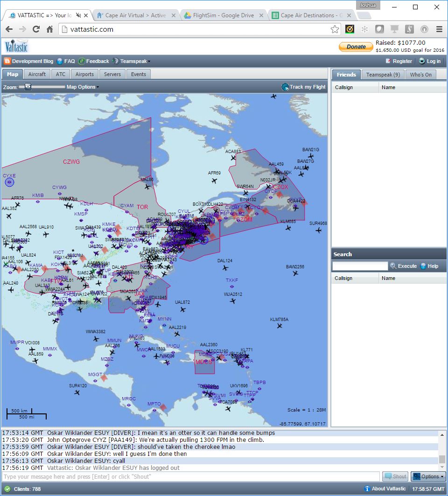
Task: Switch to the ATC tab
Action: click(60, 74)
